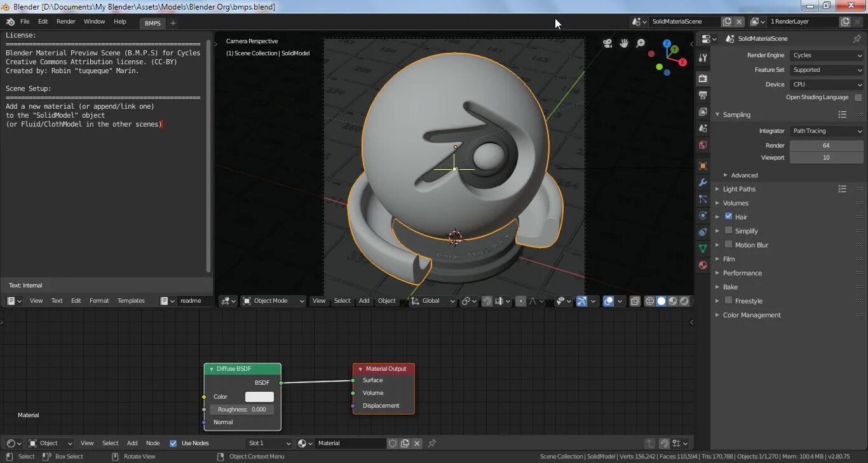Image resolution: width=868 pixels, height=463 pixels.
Task: Open the Object properties tab
Action: (703, 165)
